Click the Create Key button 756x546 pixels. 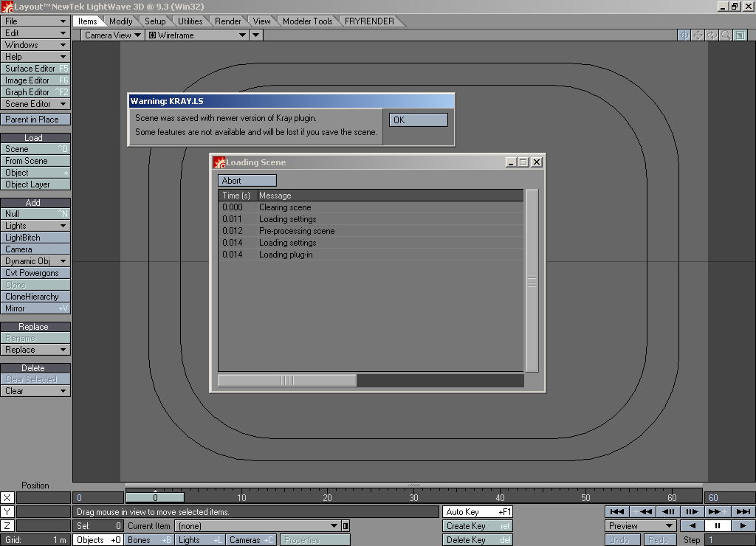click(478, 526)
